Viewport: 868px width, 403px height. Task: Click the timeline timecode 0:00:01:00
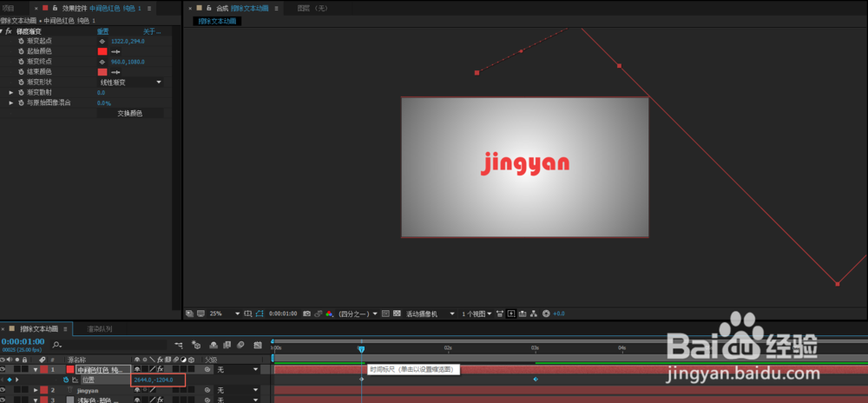(x=23, y=341)
